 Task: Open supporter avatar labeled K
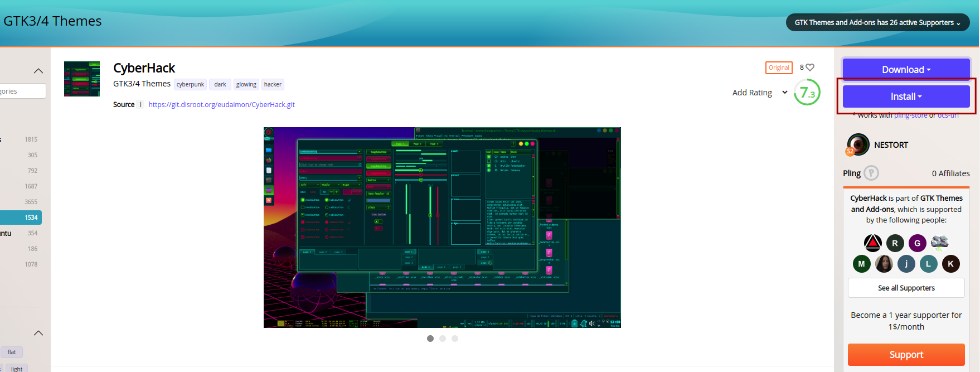951,264
